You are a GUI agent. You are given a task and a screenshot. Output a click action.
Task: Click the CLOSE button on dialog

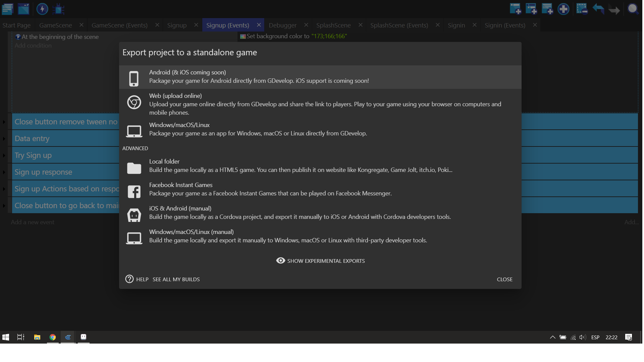point(505,279)
